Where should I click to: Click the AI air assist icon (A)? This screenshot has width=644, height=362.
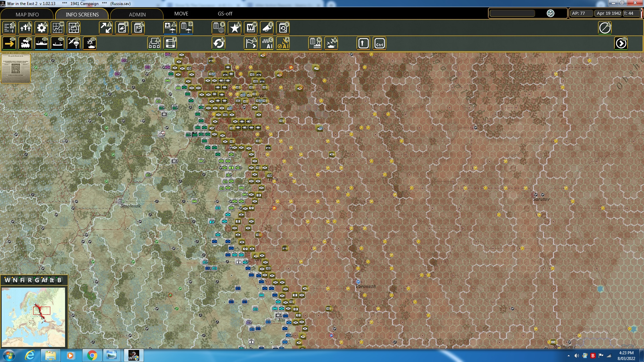click(x=283, y=44)
